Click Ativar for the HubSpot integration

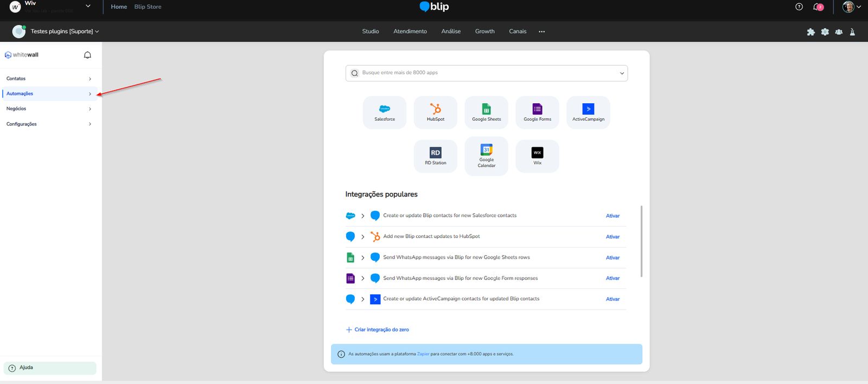coord(612,237)
